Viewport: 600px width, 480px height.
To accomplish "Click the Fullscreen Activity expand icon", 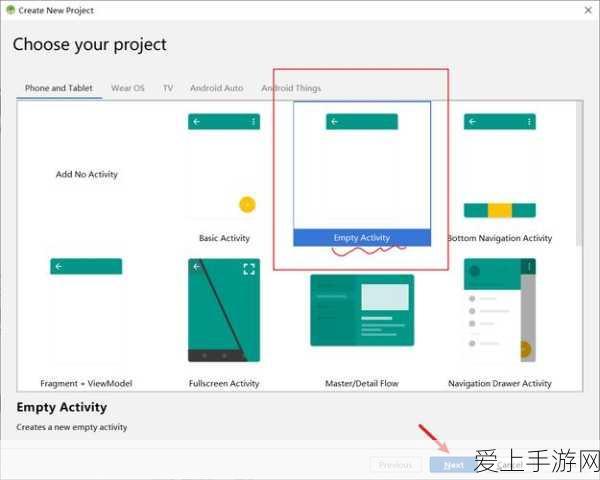I will pos(249,269).
